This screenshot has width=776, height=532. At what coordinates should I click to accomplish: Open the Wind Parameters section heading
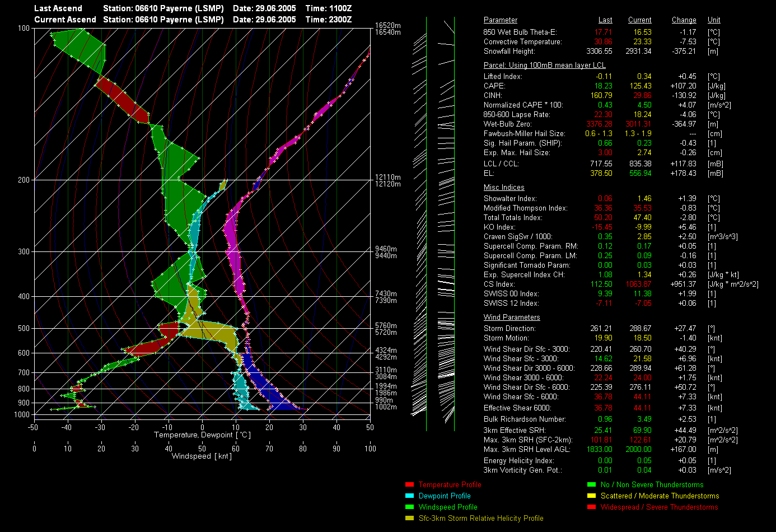[x=512, y=318]
